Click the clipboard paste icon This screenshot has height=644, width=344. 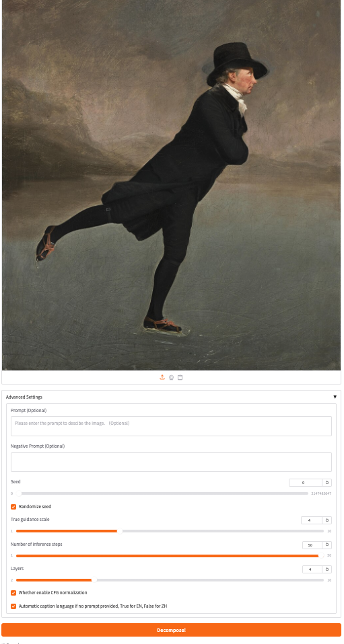coord(180,377)
